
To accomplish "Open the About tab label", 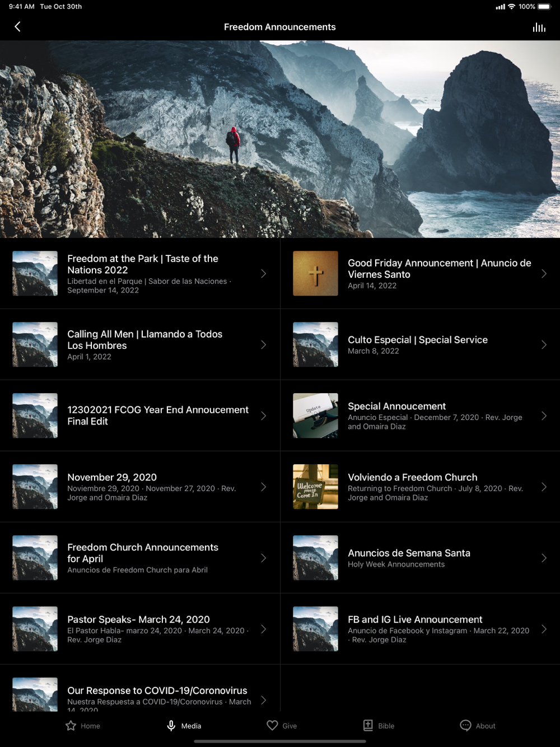I will [486, 726].
